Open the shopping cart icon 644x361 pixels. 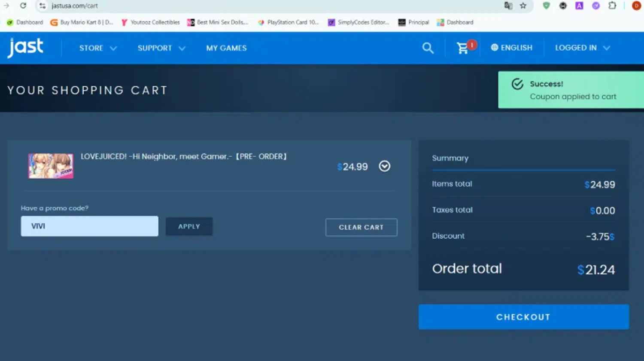[463, 48]
